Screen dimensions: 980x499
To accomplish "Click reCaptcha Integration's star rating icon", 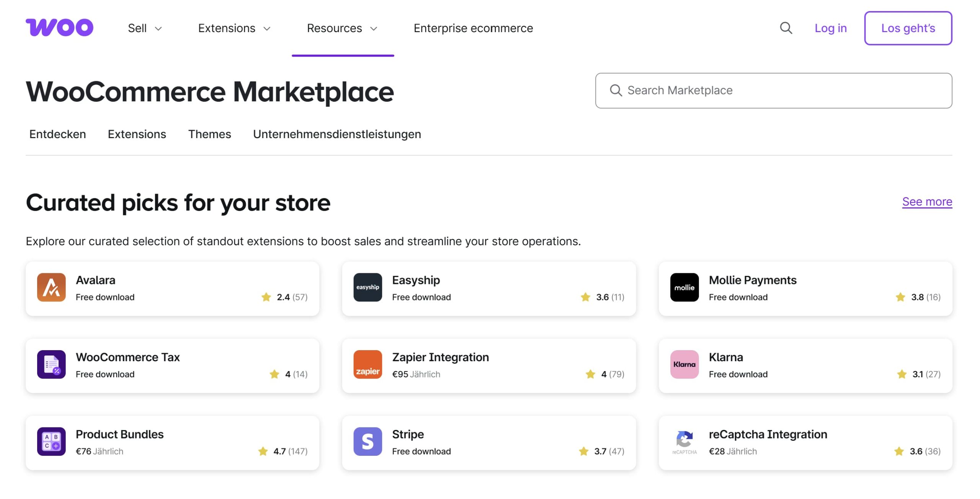I will (899, 451).
